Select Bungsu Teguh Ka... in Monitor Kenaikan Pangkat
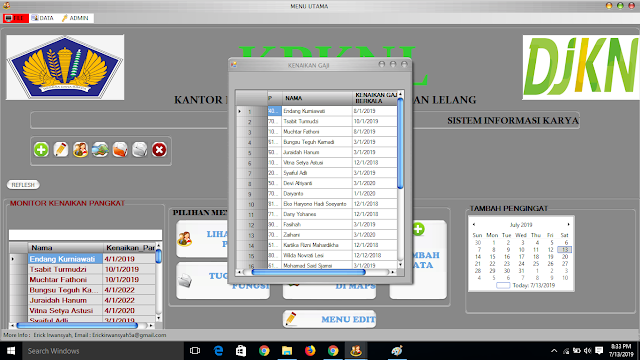This screenshot has width=640, height=360. click(65, 290)
